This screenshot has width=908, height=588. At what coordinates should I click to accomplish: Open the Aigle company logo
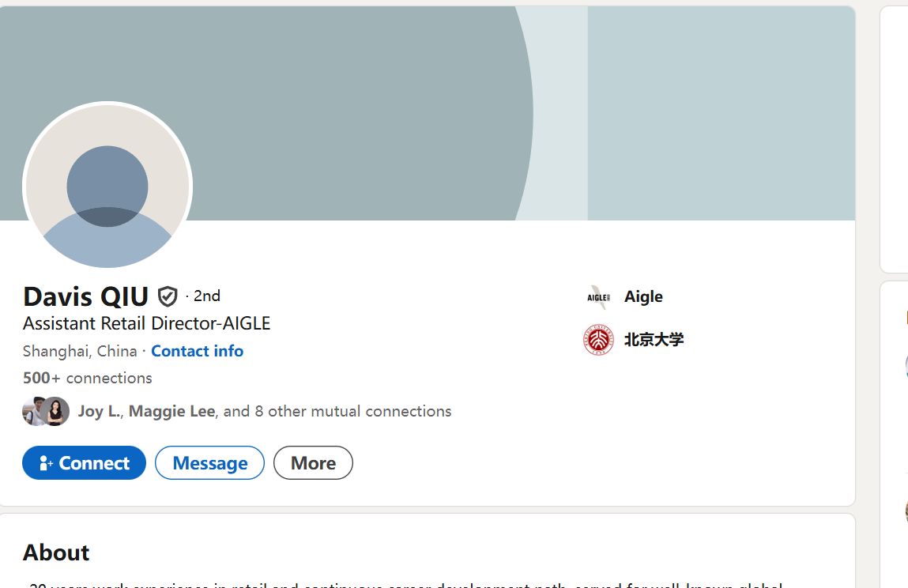click(598, 297)
